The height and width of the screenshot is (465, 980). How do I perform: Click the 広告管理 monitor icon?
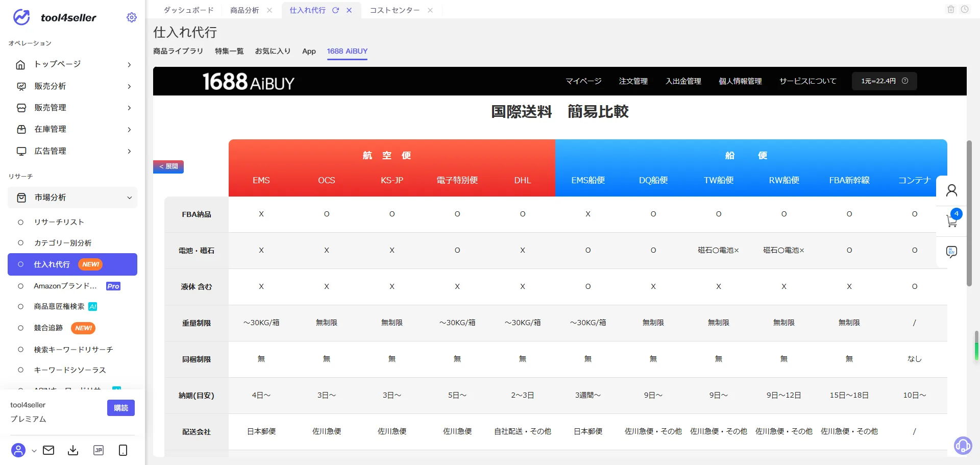tap(21, 151)
